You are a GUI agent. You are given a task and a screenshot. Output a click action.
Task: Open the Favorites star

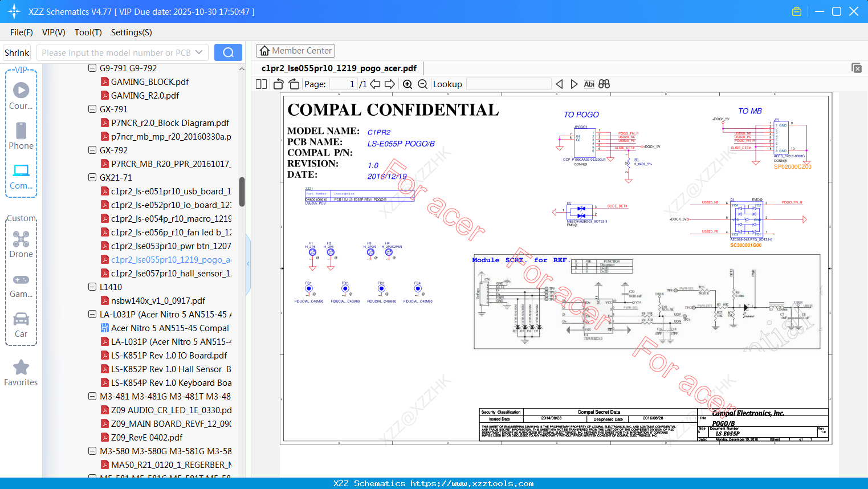pyautogui.click(x=21, y=373)
